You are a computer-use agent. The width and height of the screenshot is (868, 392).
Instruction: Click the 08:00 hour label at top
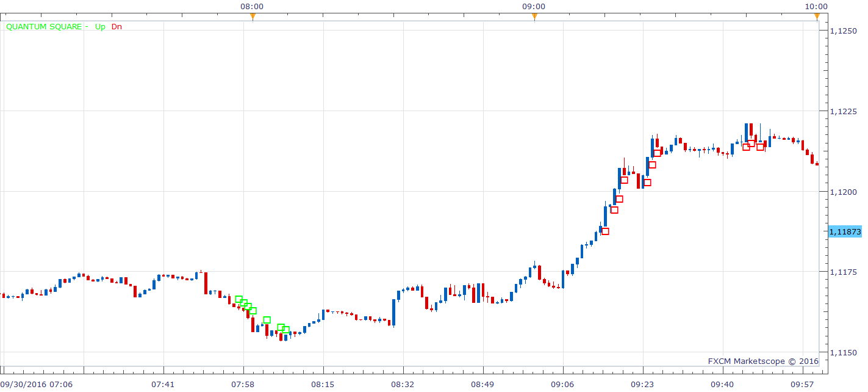coord(252,6)
